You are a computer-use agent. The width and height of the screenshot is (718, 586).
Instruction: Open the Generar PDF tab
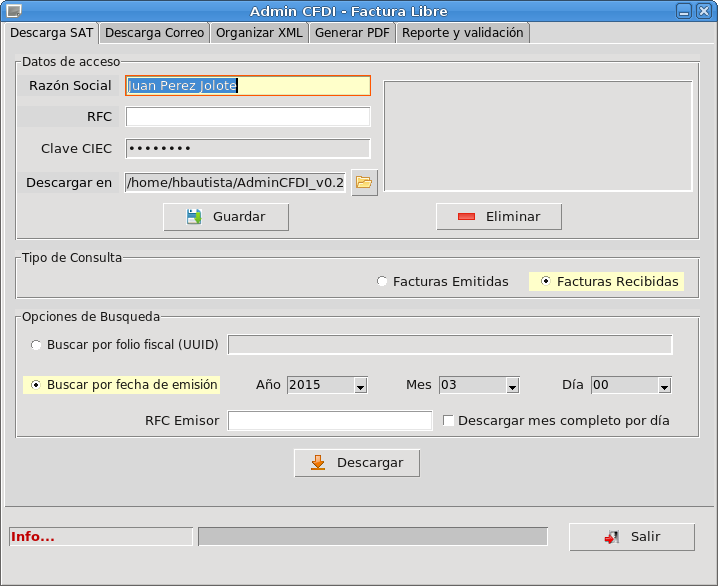[352, 33]
